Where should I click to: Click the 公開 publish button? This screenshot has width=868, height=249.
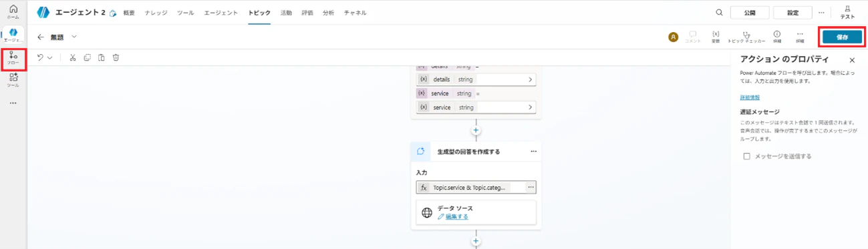(x=749, y=13)
